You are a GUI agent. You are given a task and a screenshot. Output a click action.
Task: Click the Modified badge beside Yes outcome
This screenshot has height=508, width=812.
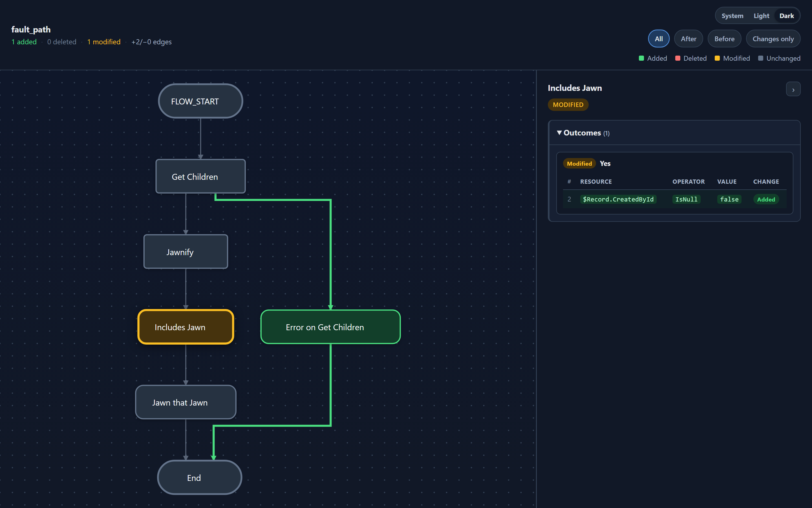(579, 163)
